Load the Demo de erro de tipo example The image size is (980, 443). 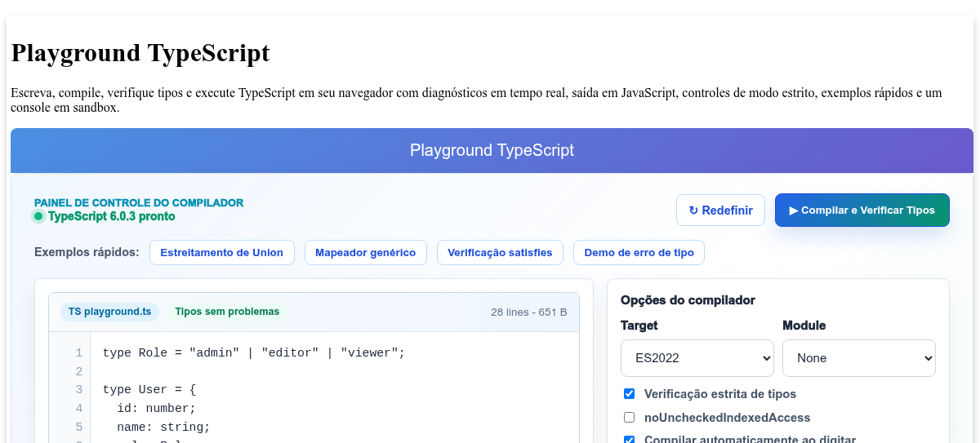[639, 252]
